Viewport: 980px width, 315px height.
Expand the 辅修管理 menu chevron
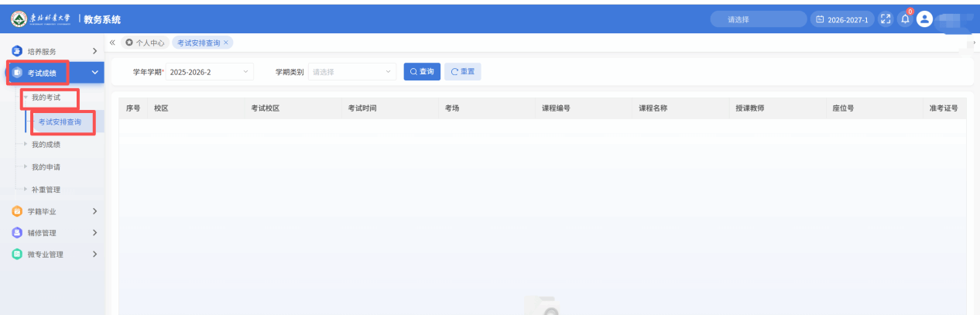point(94,232)
